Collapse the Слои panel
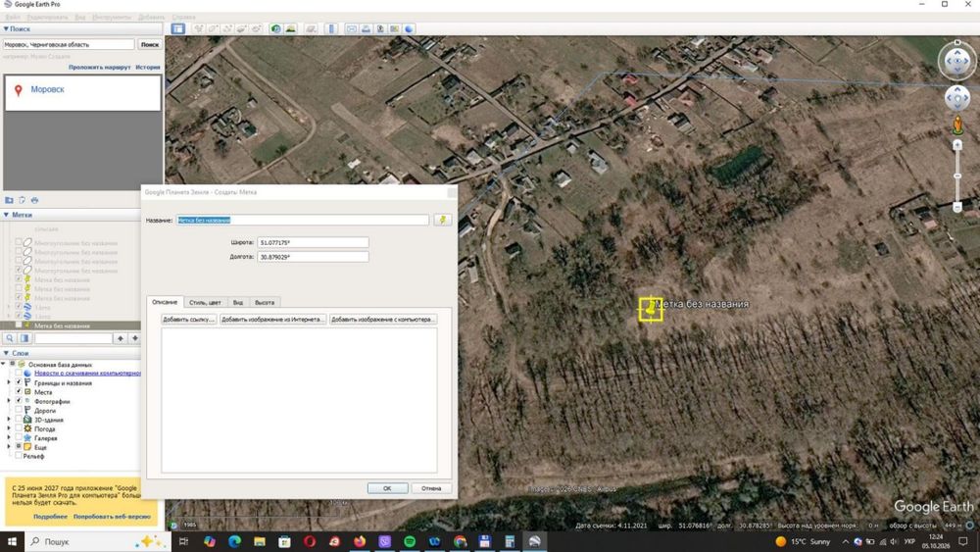This screenshot has width=980, height=552. 6,353
